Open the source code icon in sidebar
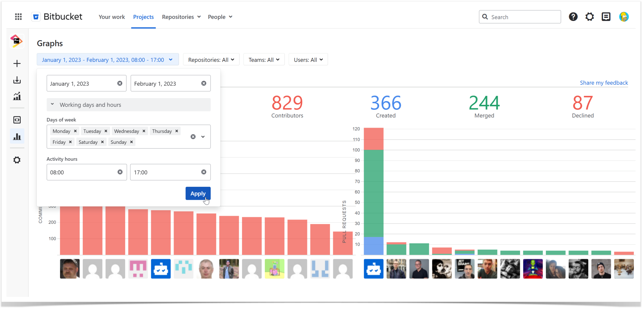644x309 pixels. [x=17, y=120]
